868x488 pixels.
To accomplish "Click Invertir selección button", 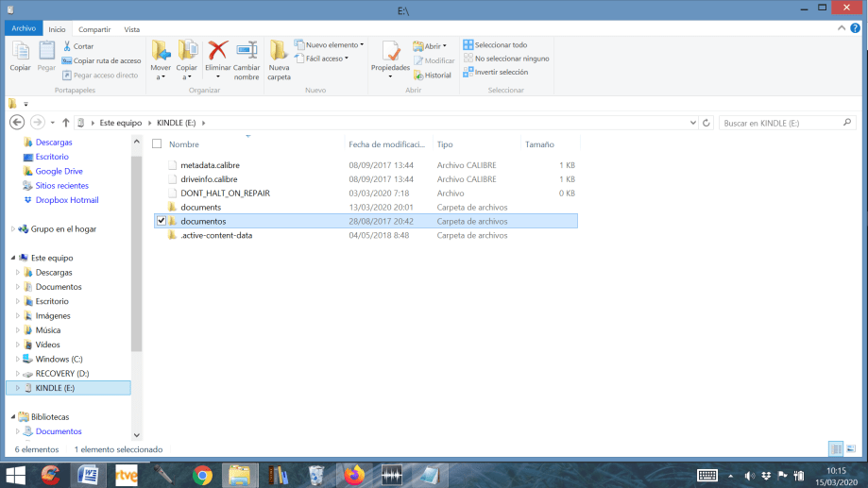I will (x=500, y=72).
